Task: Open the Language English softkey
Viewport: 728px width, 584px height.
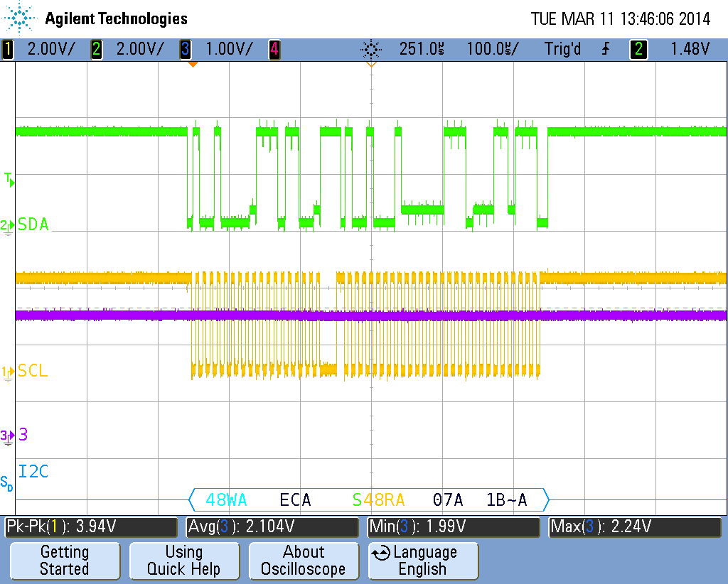Action: point(423,561)
